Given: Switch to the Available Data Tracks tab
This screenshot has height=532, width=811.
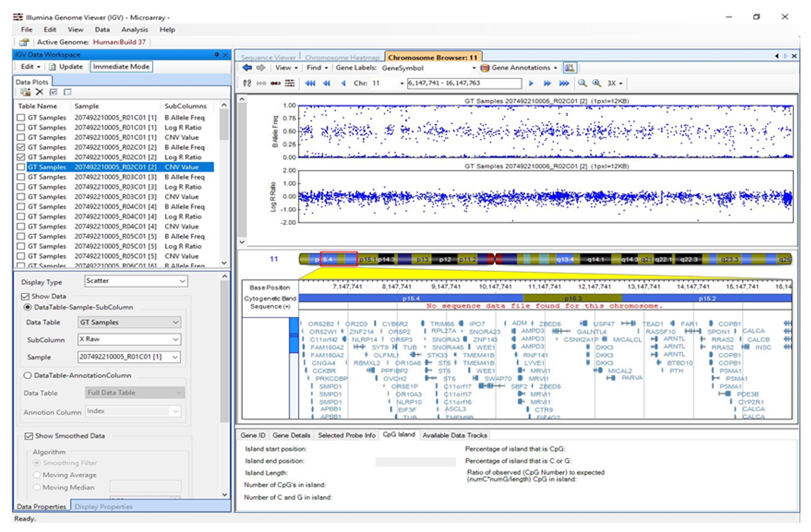Looking at the screenshot, I should pos(454,435).
